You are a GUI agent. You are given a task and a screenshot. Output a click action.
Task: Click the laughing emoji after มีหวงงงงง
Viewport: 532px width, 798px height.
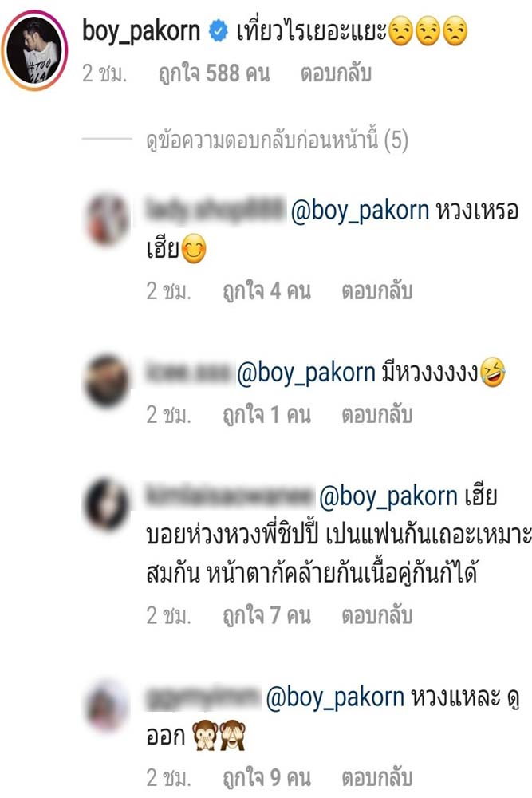click(x=492, y=372)
